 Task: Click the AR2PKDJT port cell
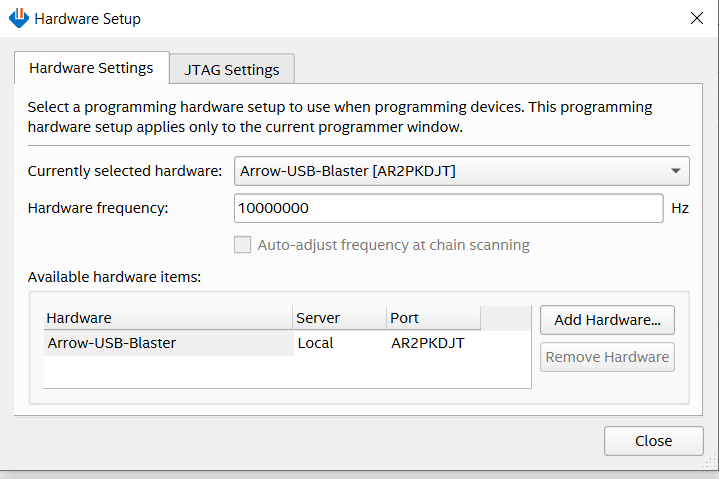coord(427,343)
